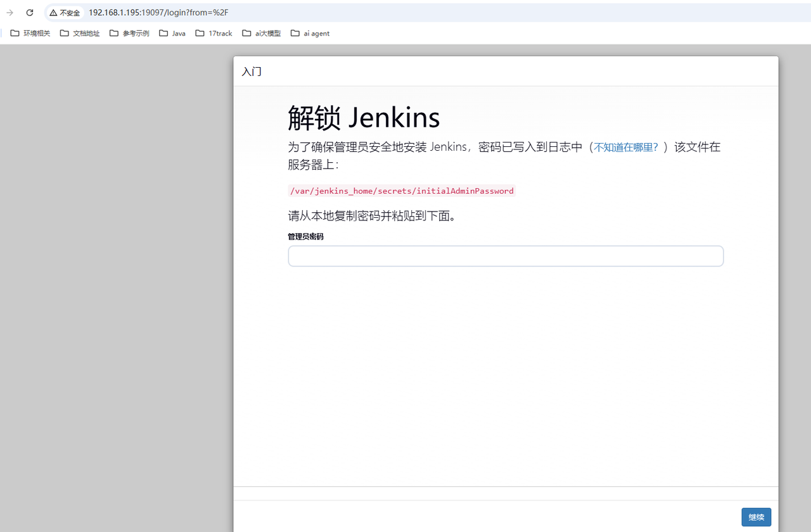811x532 pixels.
Task: Click the browser forward arrow
Action: click(x=10, y=13)
